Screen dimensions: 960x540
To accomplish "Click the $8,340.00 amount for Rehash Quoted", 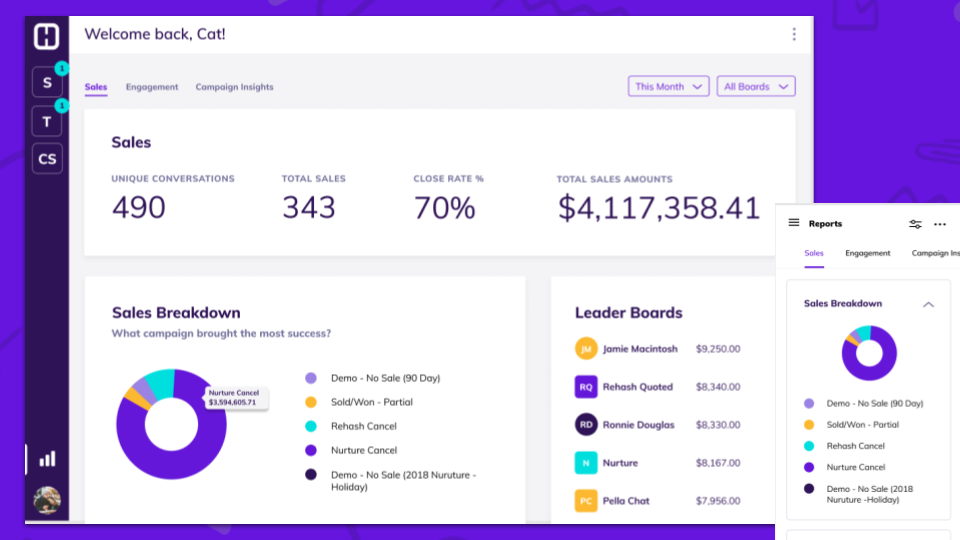I will point(718,387).
